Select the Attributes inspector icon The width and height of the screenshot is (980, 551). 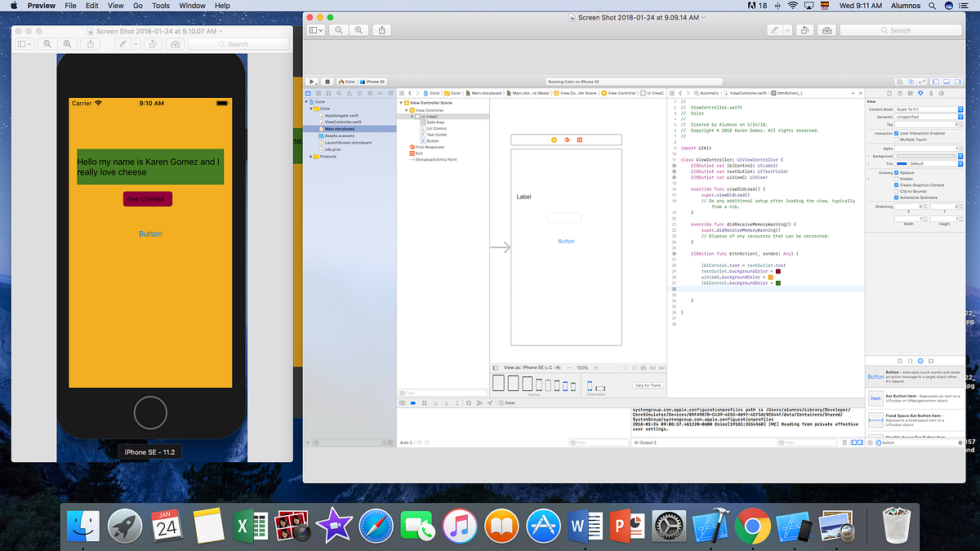coord(920,93)
